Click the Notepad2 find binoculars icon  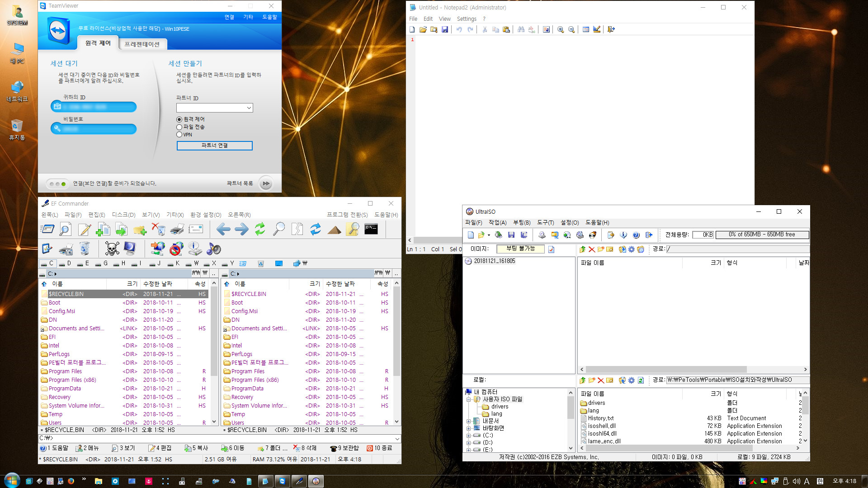pos(521,29)
